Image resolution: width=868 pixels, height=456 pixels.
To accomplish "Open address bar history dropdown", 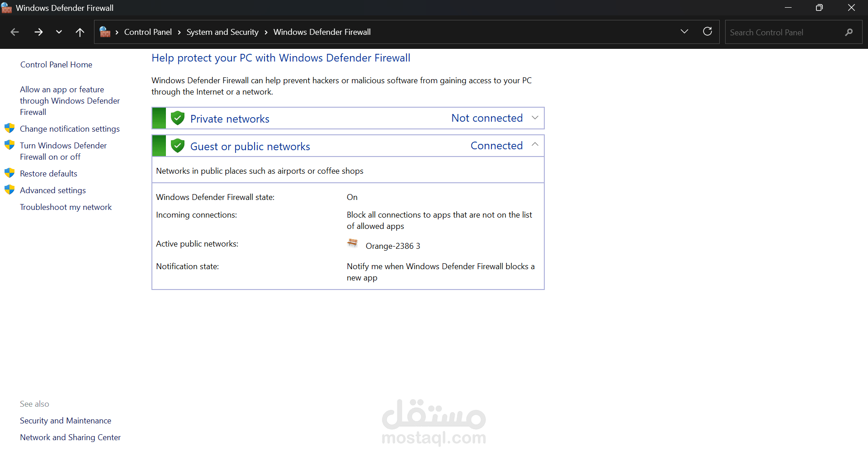I will tap(684, 32).
